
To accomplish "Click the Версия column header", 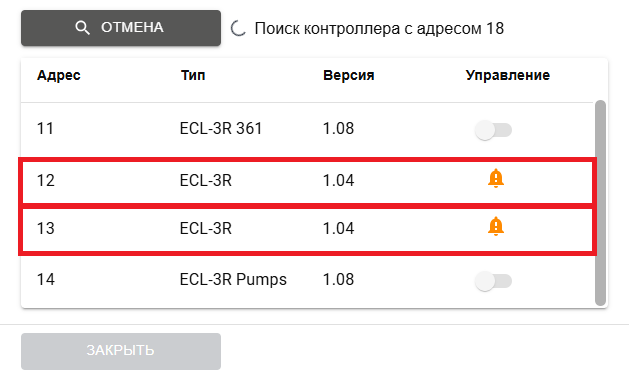I will coord(349,75).
